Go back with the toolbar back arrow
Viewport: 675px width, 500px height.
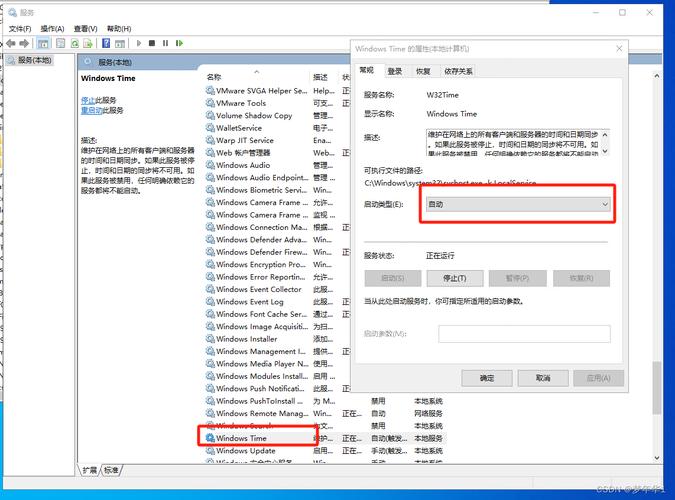(11, 43)
